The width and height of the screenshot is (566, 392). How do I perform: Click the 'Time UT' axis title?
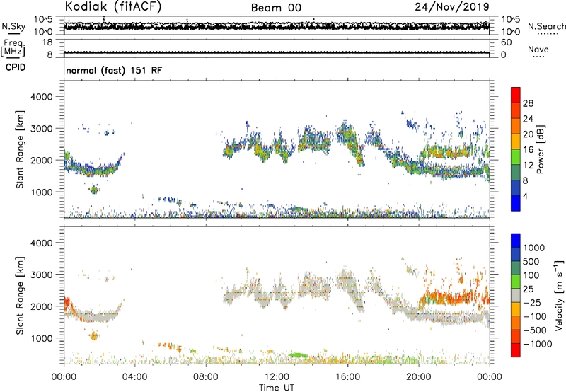point(277,388)
